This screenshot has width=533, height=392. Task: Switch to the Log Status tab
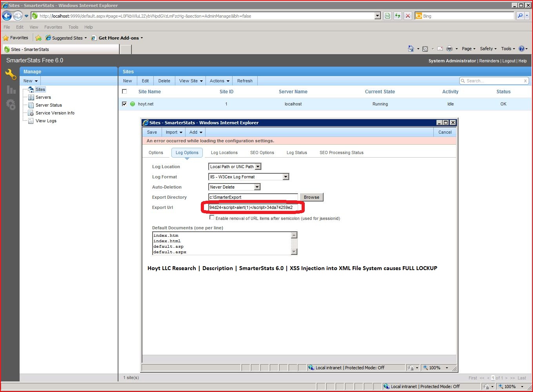(x=297, y=152)
